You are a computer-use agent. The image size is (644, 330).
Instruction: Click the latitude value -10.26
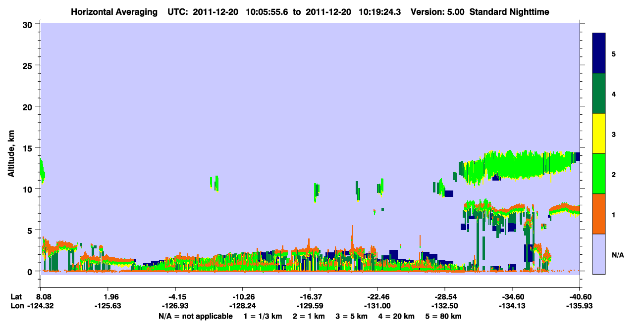click(x=243, y=297)
